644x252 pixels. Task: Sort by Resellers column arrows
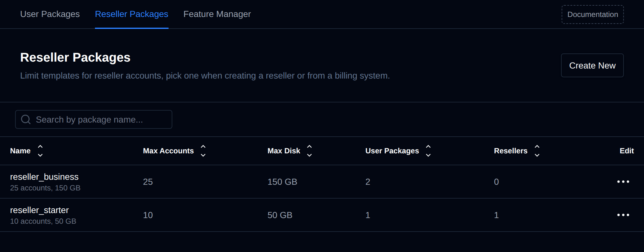click(x=537, y=151)
